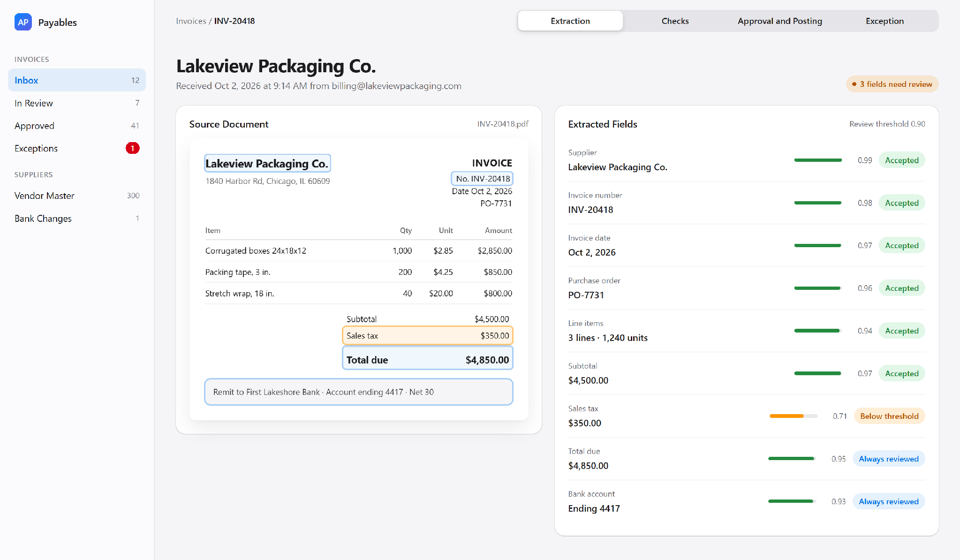Click the Bank account Always reviewed badge
This screenshot has height=560, width=960.
click(x=889, y=502)
